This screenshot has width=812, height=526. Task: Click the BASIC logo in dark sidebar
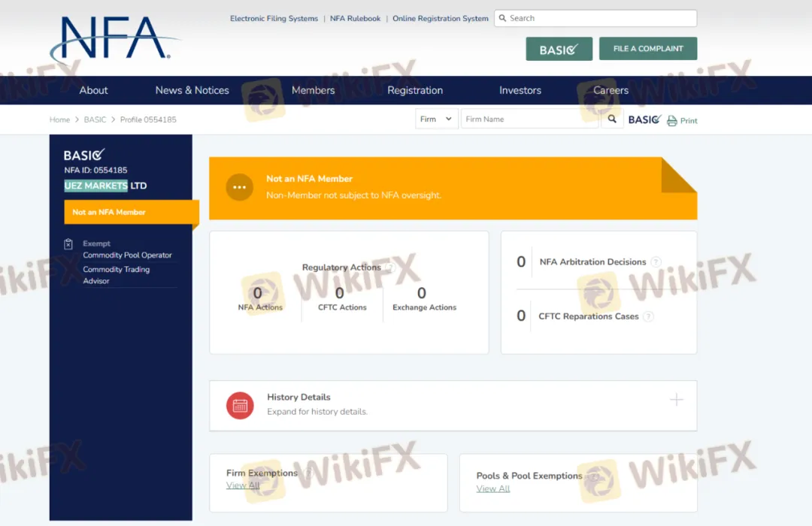click(x=84, y=154)
